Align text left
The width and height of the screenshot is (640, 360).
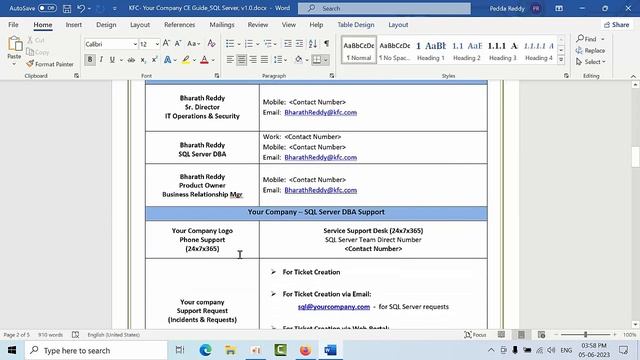coord(230,60)
